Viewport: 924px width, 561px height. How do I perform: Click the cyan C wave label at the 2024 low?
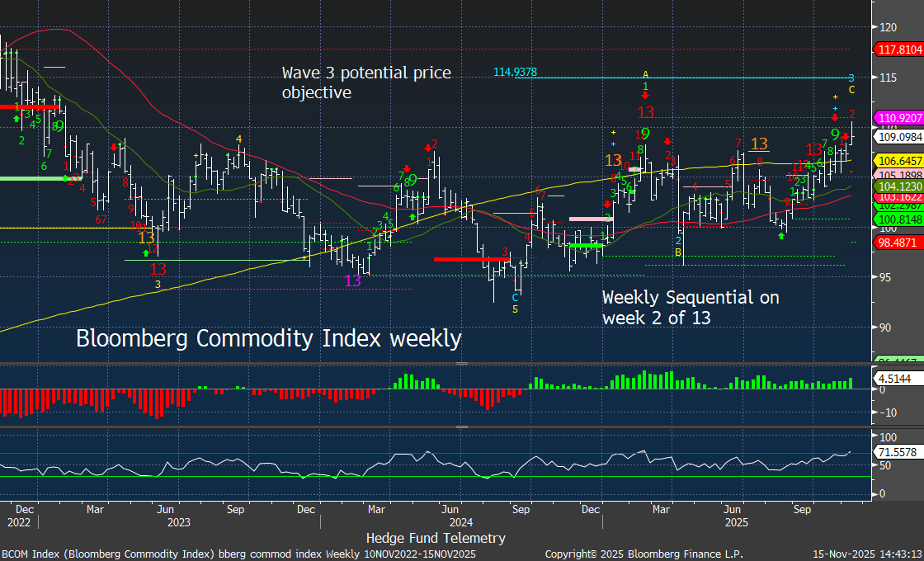click(x=515, y=297)
